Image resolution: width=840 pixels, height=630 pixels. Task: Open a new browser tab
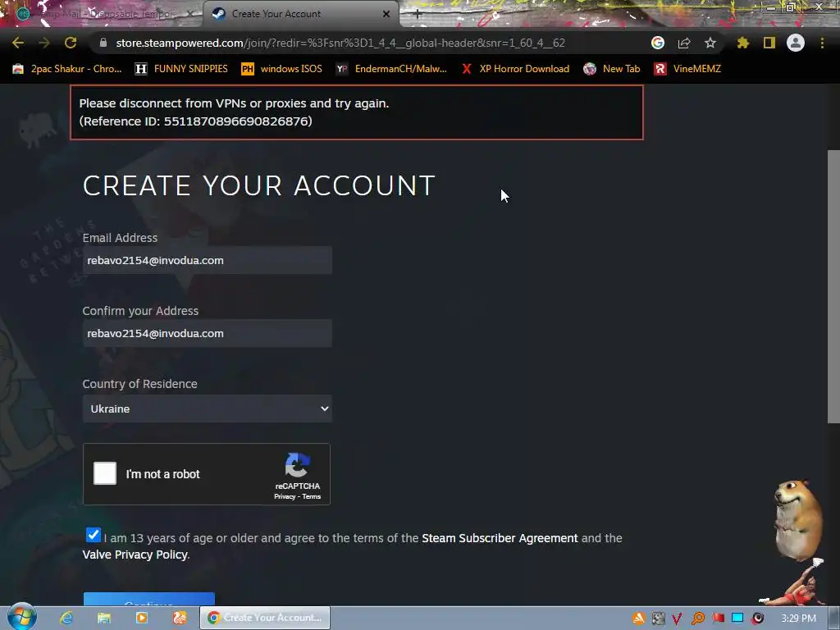tap(418, 15)
